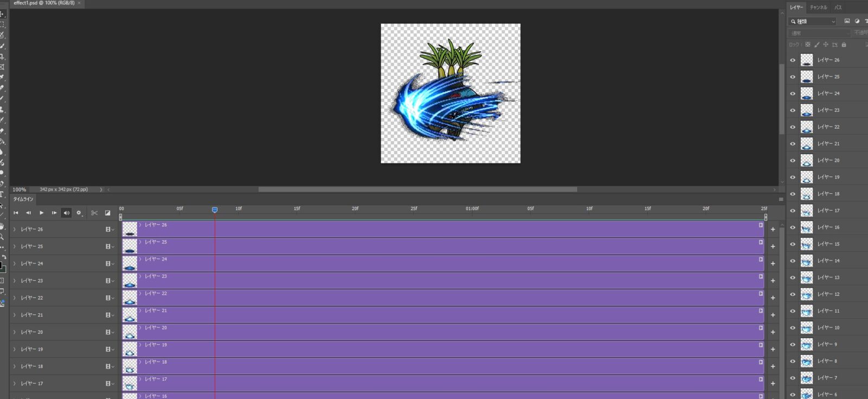Toggle visibility of レイヤー 17
This screenshot has height=399, width=868.
click(793, 211)
